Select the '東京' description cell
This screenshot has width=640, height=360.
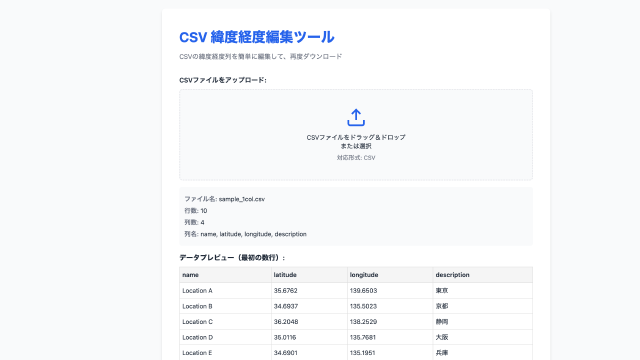point(483,291)
